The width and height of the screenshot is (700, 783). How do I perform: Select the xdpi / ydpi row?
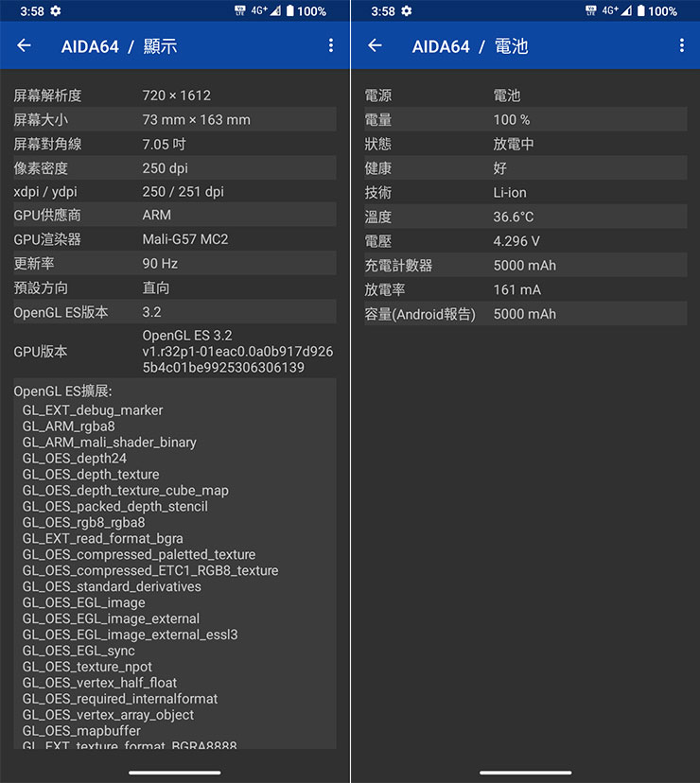[174, 192]
